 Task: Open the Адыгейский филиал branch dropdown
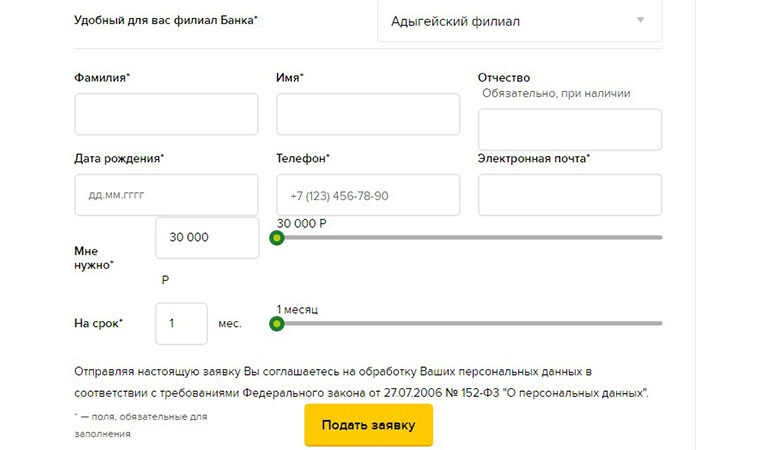[519, 21]
